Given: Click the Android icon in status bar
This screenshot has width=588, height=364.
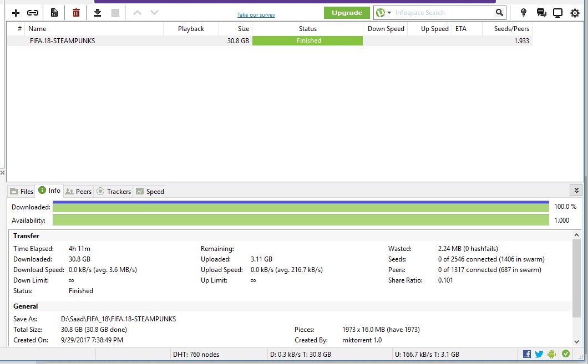Looking at the screenshot, I should pos(551,354).
